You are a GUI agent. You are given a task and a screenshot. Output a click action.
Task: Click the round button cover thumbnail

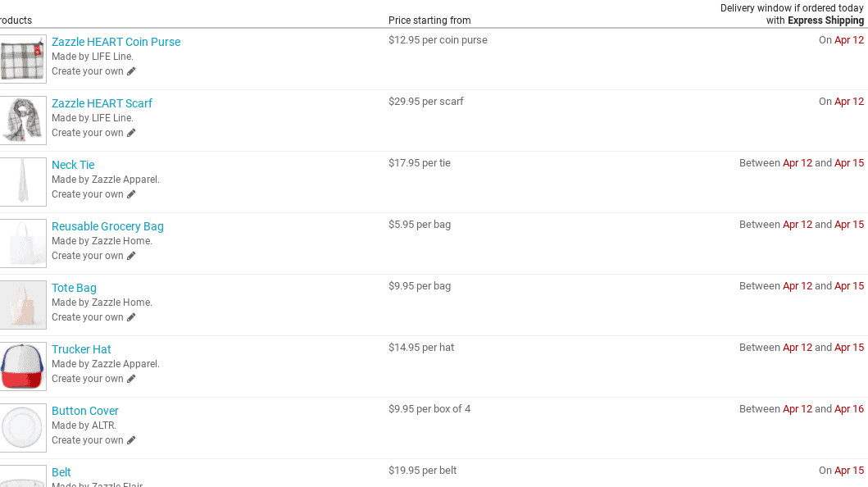[x=22, y=428]
